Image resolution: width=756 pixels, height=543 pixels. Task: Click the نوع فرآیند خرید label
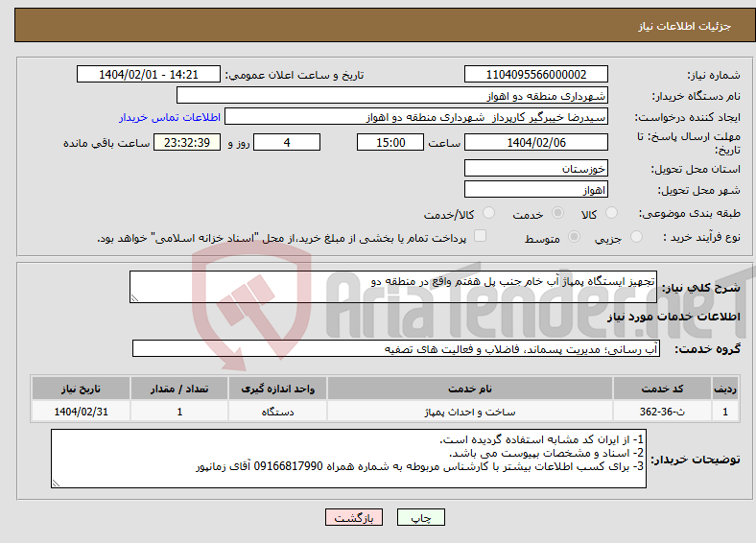click(701, 237)
